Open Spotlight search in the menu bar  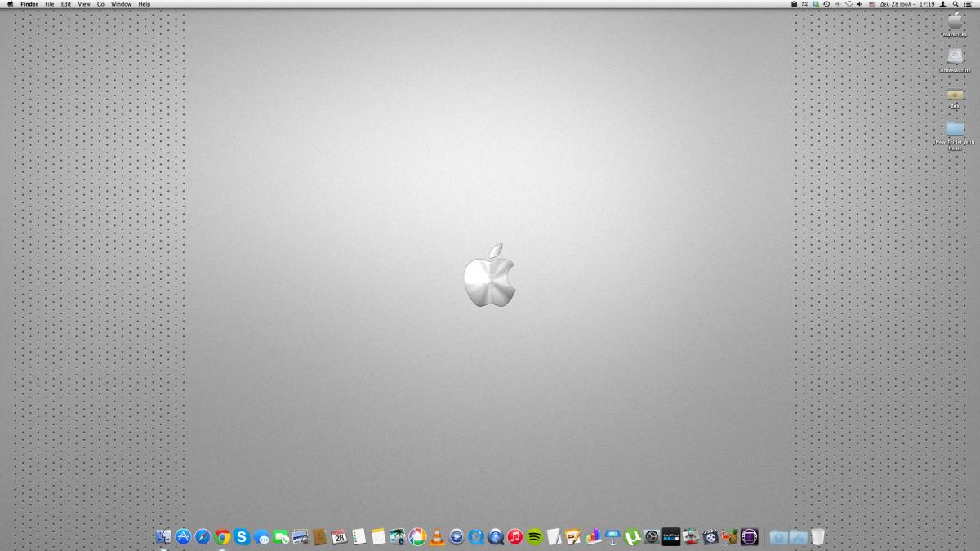pos(955,4)
